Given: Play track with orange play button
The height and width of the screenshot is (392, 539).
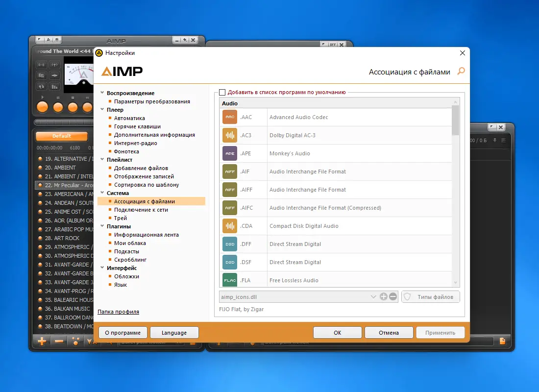Looking at the screenshot, I should 42,107.
